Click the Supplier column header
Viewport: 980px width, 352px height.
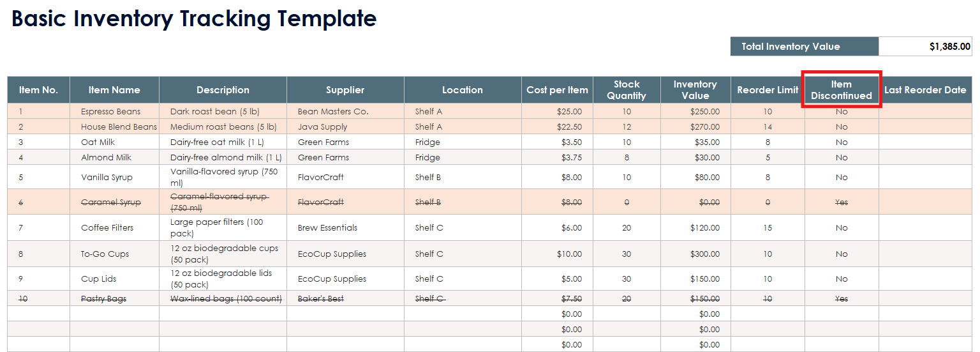coord(345,90)
